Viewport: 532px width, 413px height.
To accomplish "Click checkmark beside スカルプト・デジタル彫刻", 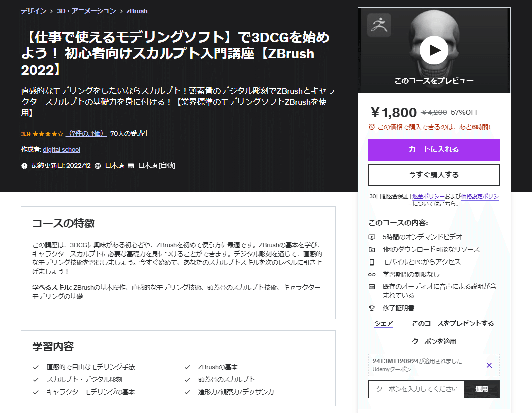I will (x=36, y=380).
